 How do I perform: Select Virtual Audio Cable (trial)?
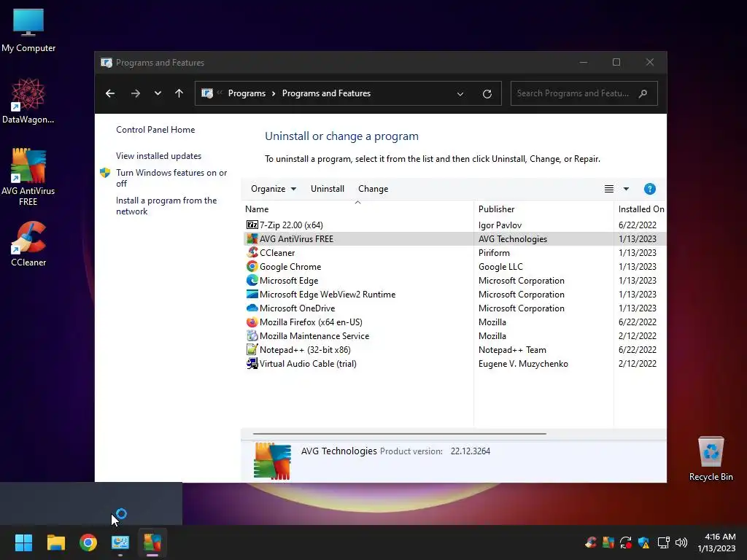454,363
